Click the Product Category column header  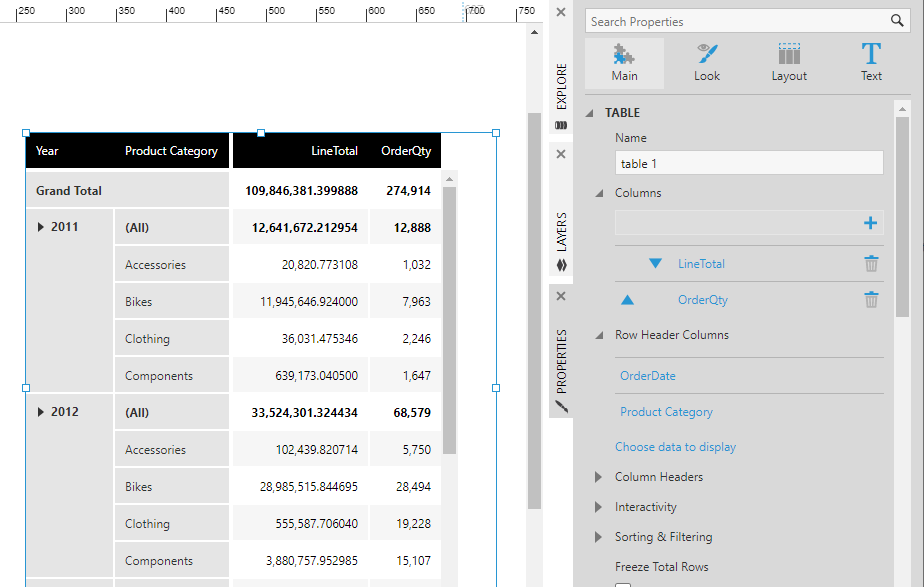171,151
